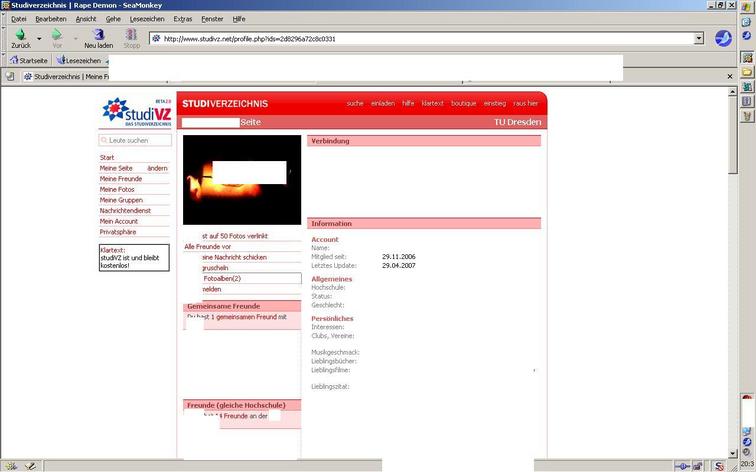The image size is (756, 472).
Task: Open the Lesezeichen bookmarks toolbar button
Action: click(80, 60)
